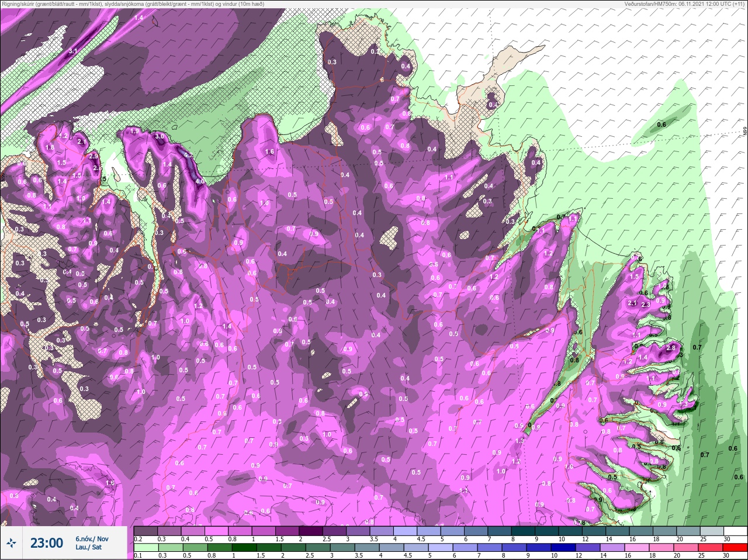Screen dimensions: 748x560
Task: Click the 2.3 precipitation value on the map
Action: (646, 305)
